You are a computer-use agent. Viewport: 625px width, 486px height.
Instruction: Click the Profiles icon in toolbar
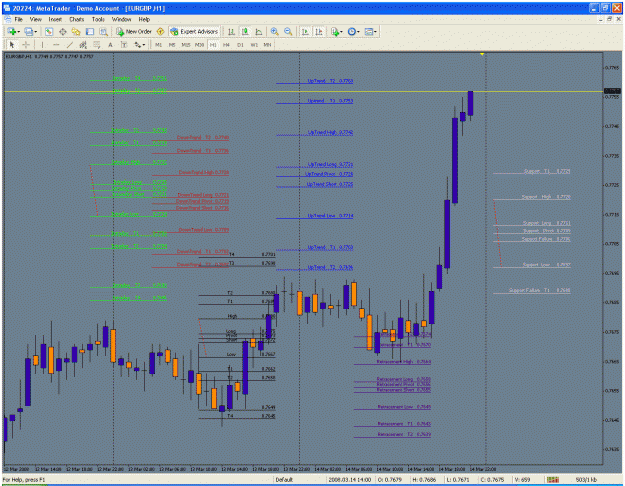coord(28,31)
